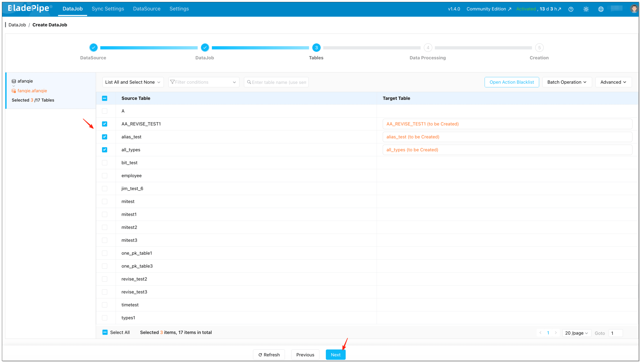Open the DataSource menu item
The image size is (642, 364).
tap(147, 9)
